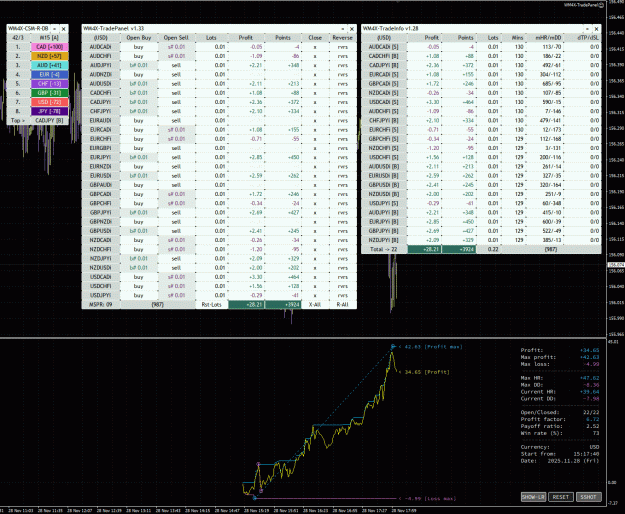Select the red USD [-72] cell
The image size is (625, 514).
(49, 102)
